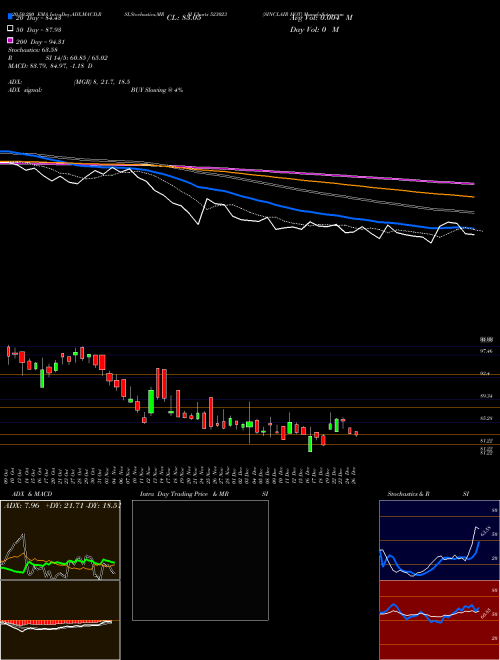Click the 85.28 price axis label
The image size is (500, 660).
(487, 418)
